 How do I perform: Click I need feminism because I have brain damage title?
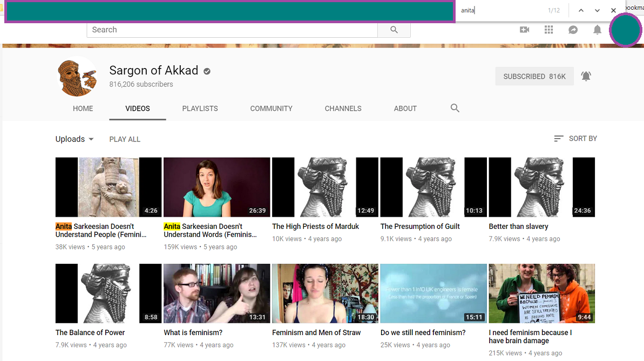click(530, 337)
